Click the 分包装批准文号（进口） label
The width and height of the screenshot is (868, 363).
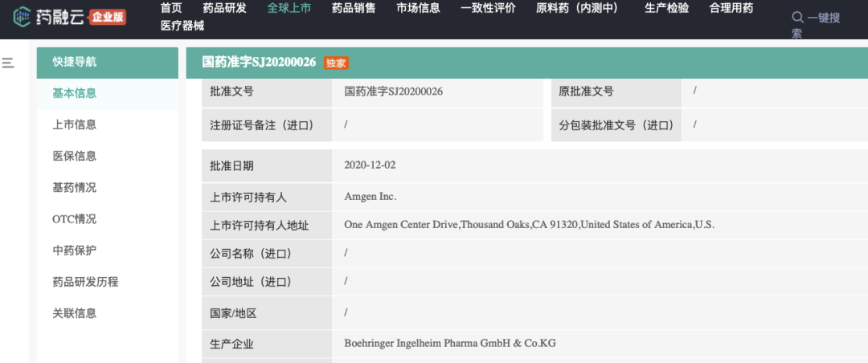click(x=616, y=125)
